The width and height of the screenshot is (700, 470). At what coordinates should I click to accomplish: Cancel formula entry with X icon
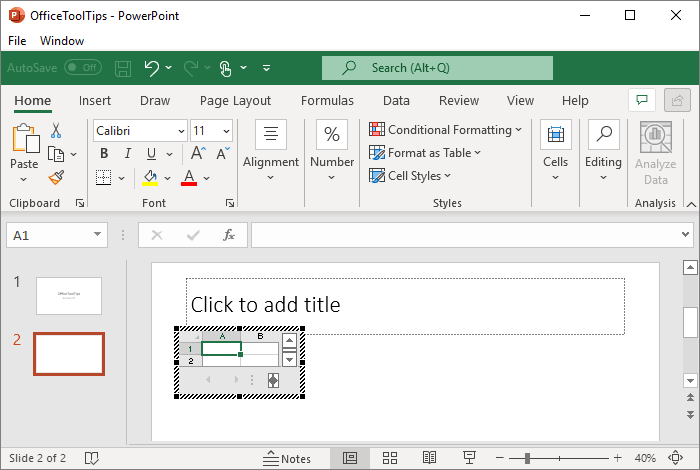click(157, 235)
